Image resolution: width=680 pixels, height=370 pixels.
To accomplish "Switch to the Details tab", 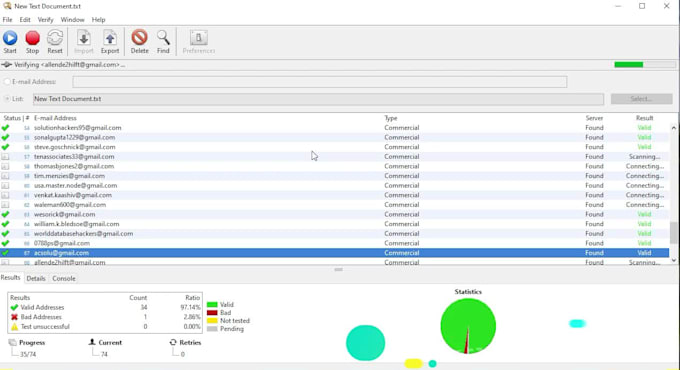I will (36, 278).
